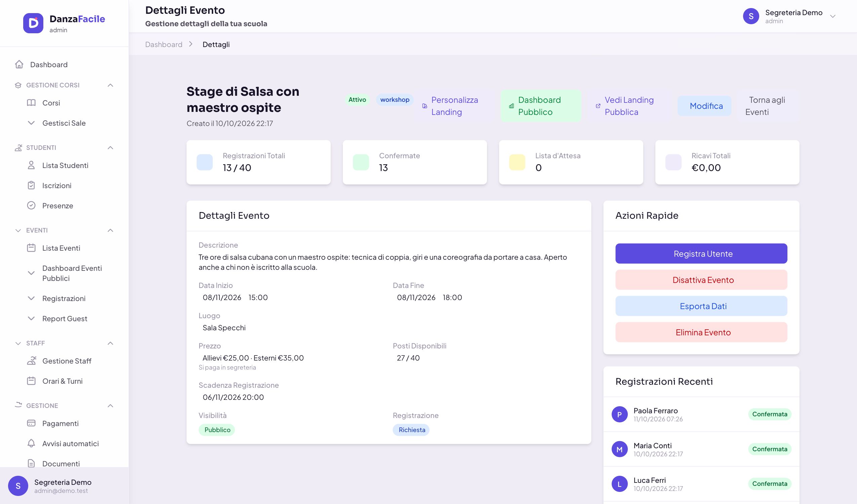Click the Iscrizioni clipboard icon
This screenshot has height=504, width=857.
31,185
